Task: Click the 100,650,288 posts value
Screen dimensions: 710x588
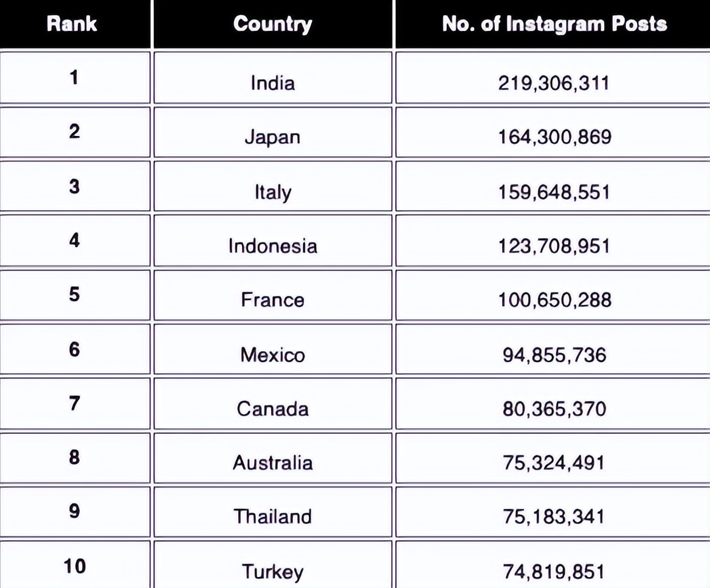Action: click(x=554, y=300)
